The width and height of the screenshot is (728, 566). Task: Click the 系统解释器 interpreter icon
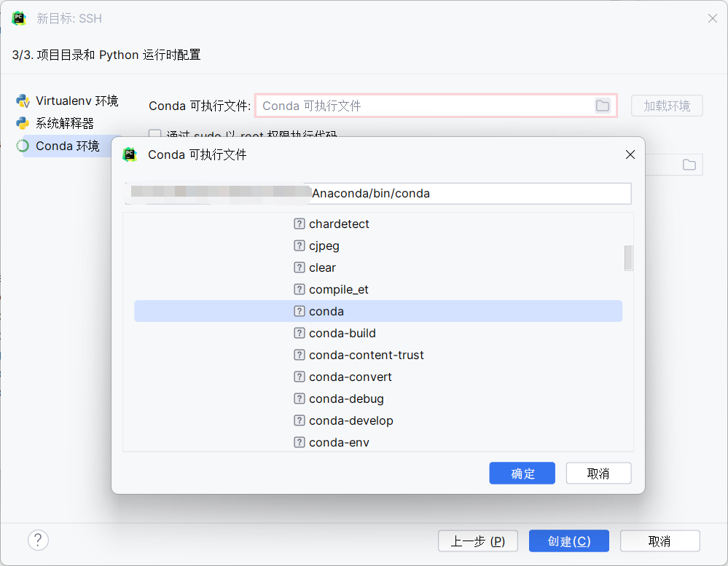pos(22,123)
